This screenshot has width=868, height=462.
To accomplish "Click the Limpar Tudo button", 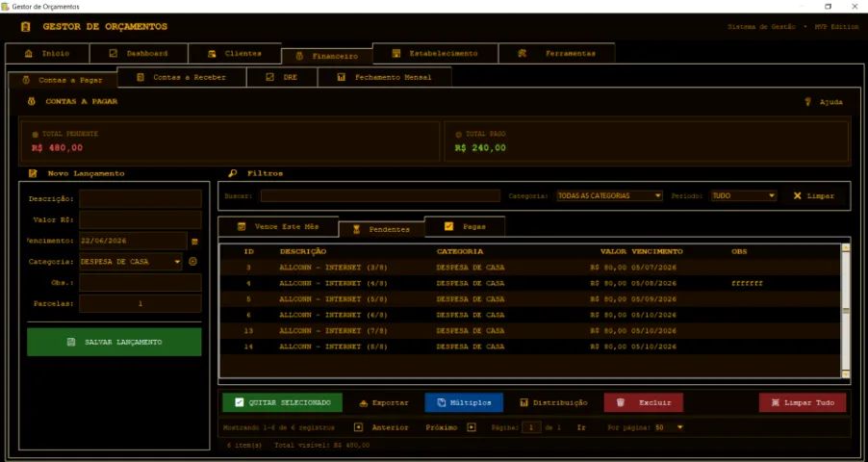I will 803,402.
